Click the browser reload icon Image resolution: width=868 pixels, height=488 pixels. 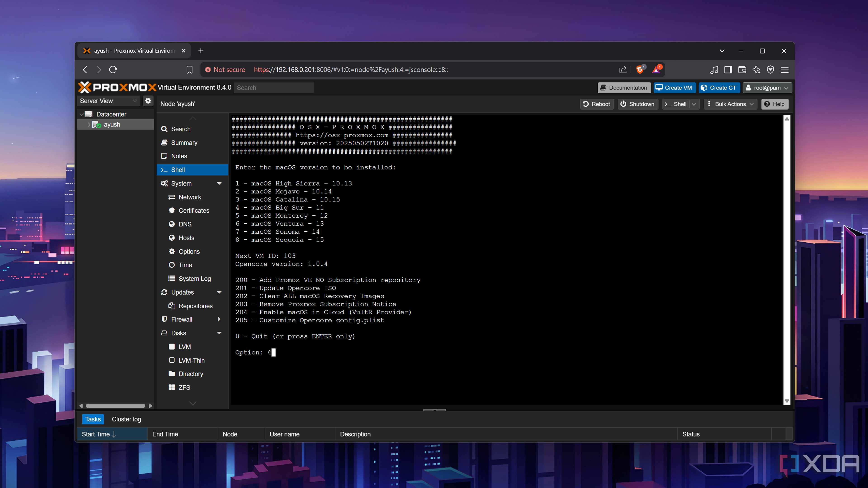pyautogui.click(x=113, y=70)
